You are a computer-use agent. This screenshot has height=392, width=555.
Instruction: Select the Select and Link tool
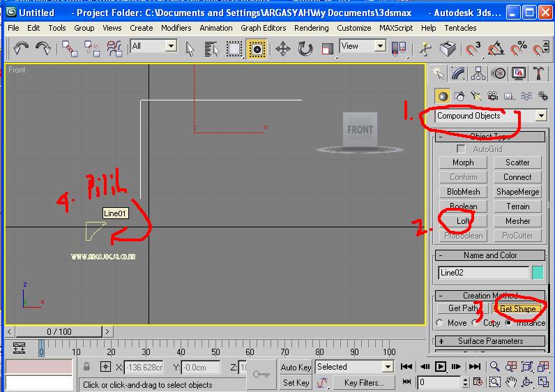tap(70, 49)
